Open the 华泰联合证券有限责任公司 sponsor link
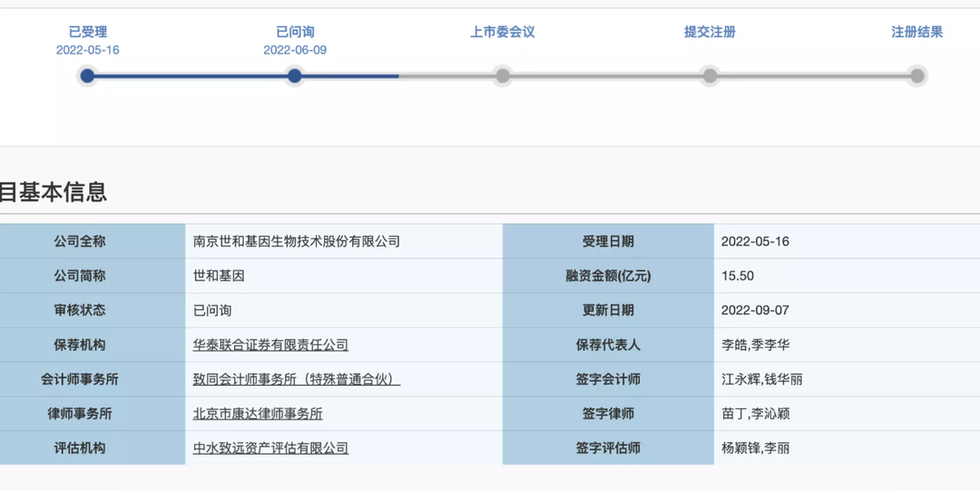The image size is (980, 491). tap(270, 345)
